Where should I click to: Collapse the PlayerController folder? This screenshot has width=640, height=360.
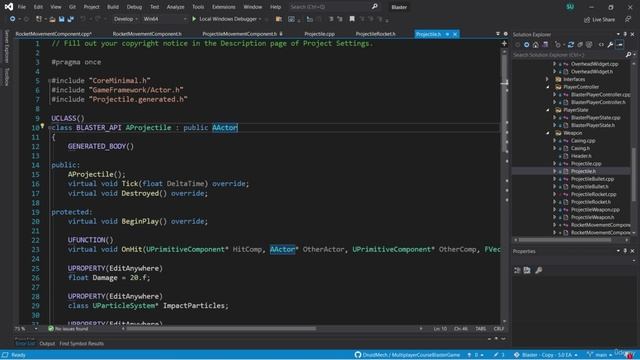(547, 87)
